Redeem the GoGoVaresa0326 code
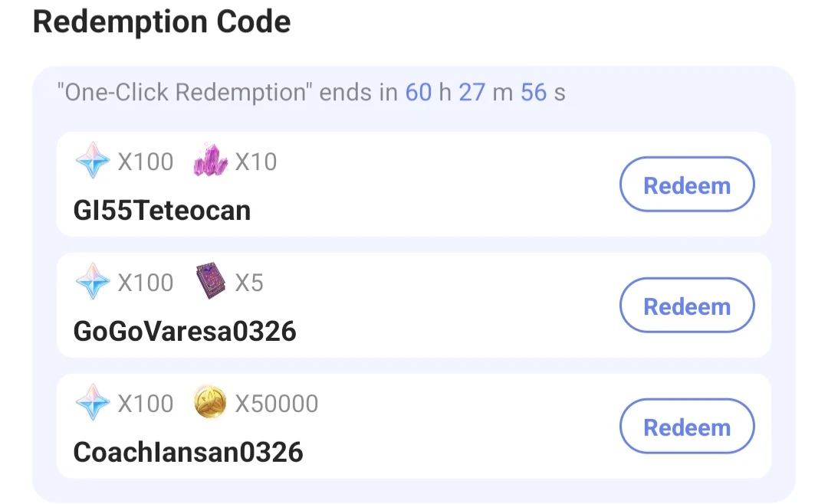828x504 pixels. (x=686, y=305)
